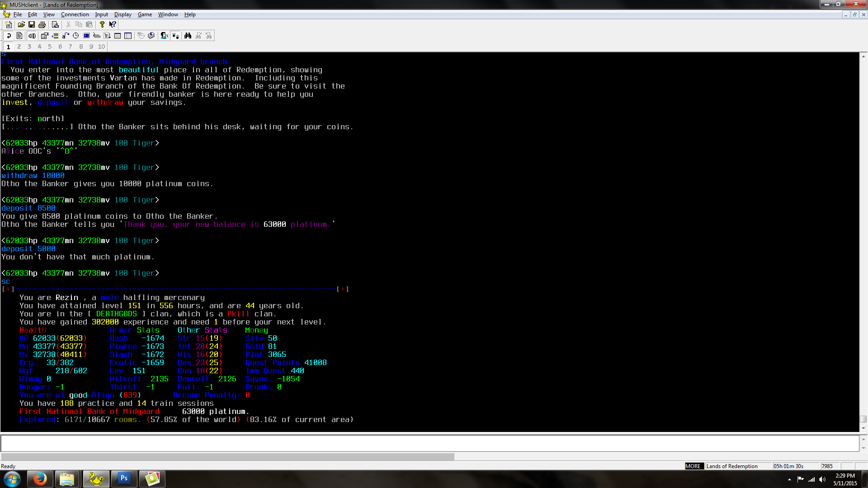The height and width of the screenshot is (488, 868).
Task: Select world tab 10
Action: (101, 47)
